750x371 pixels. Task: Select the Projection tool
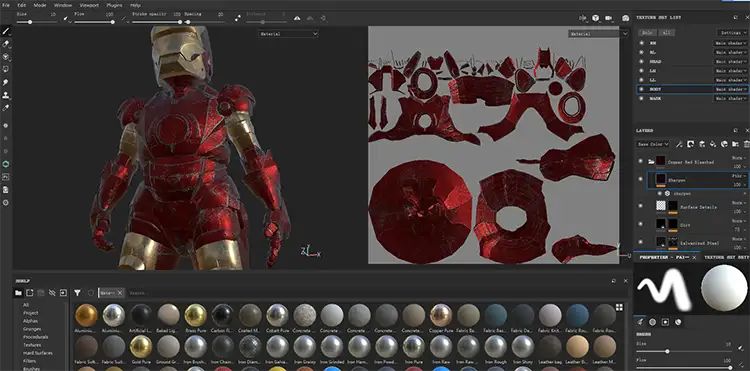tap(6, 57)
